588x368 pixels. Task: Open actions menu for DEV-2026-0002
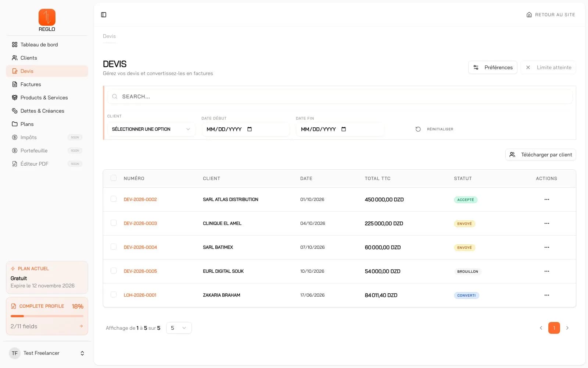click(547, 199)
